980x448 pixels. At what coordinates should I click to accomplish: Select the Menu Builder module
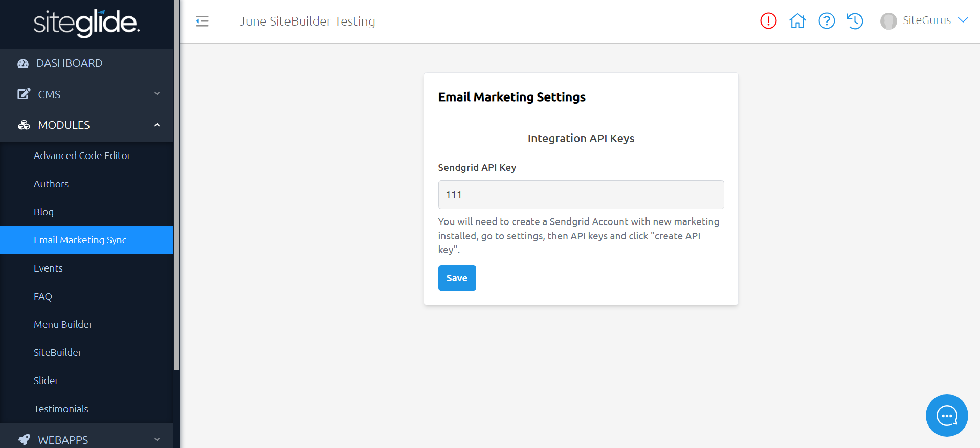point(63,324)
